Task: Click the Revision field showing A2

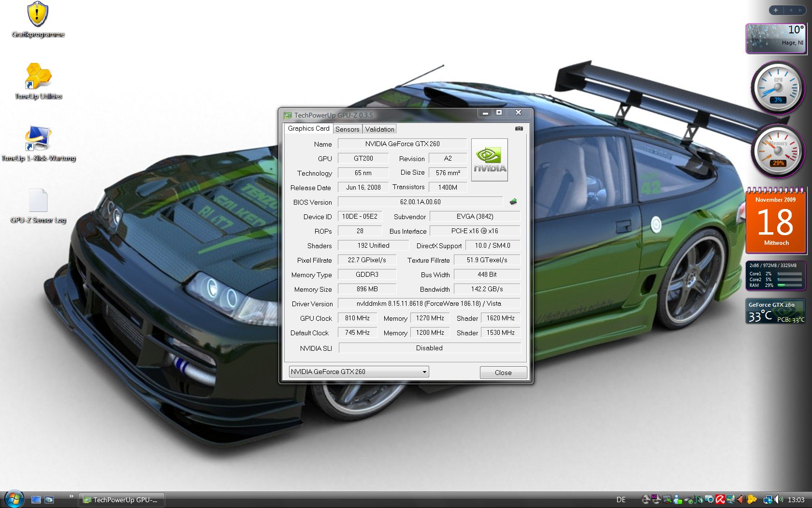Action: [x=448, y=158]
